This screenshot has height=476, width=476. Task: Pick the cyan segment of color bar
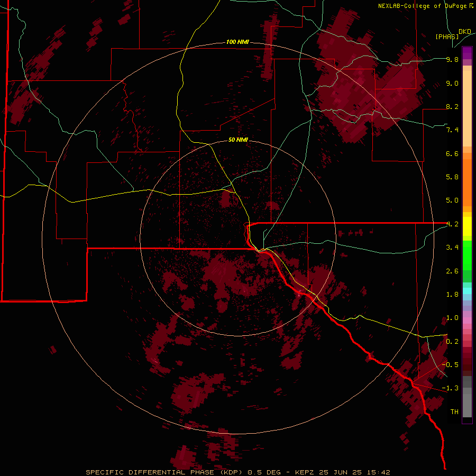[467, 290]
